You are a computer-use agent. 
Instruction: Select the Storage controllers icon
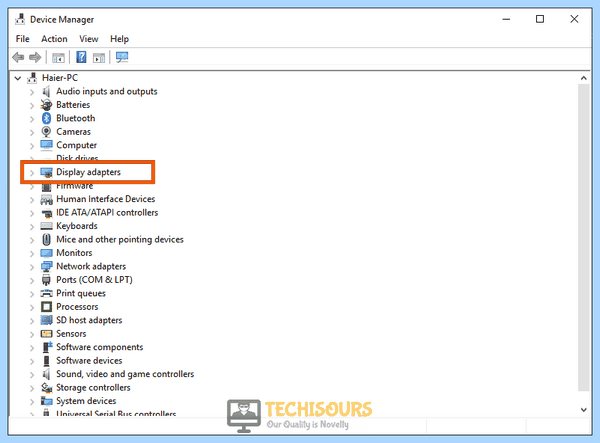(x=46, y=388)
